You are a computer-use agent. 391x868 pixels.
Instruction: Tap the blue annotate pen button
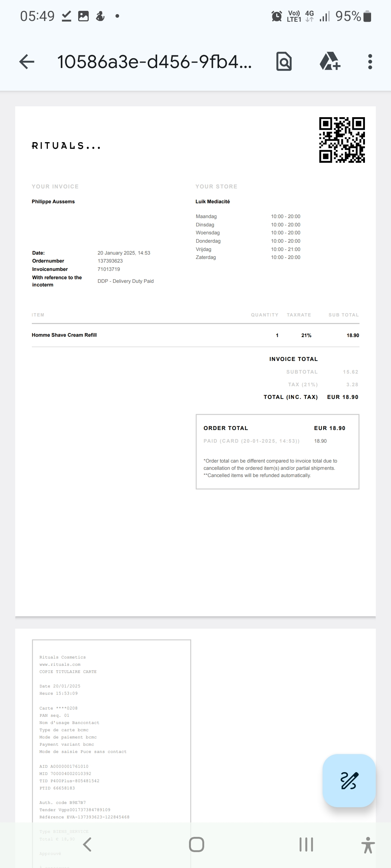coord(349,780)
